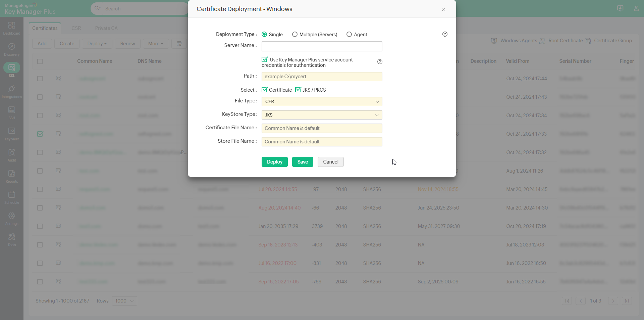Click the Store File Name input field
644x320 pixels.
(322, 142)
